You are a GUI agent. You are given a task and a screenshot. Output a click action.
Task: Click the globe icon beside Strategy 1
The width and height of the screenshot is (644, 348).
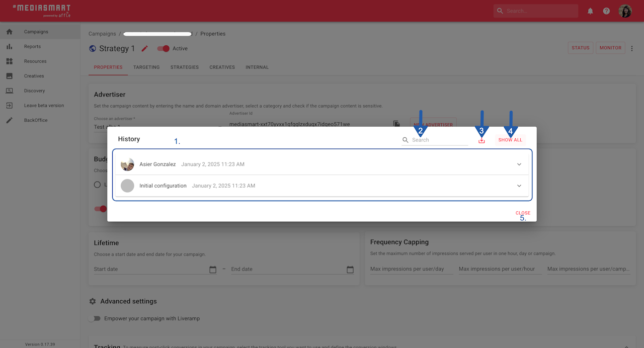point(93,49)
